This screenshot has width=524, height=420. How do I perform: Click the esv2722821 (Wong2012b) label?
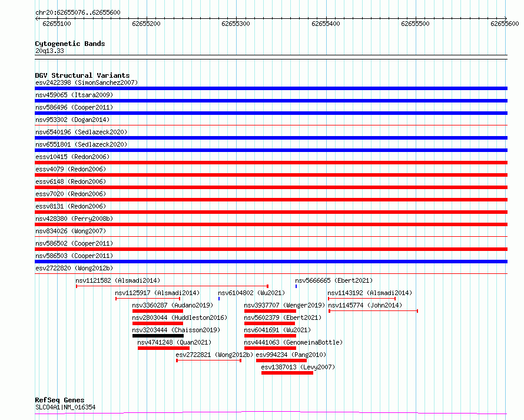pyautogui.click(x=214, y=355)
